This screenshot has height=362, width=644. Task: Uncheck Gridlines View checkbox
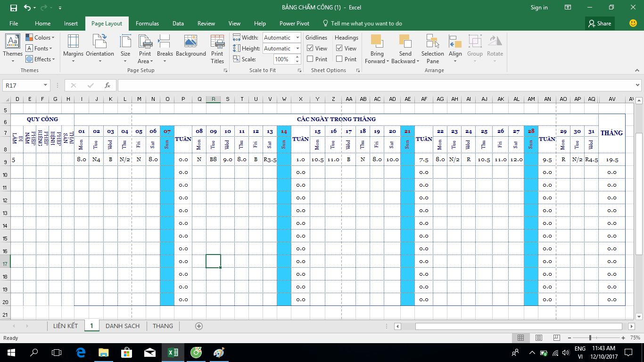[310, 48]
